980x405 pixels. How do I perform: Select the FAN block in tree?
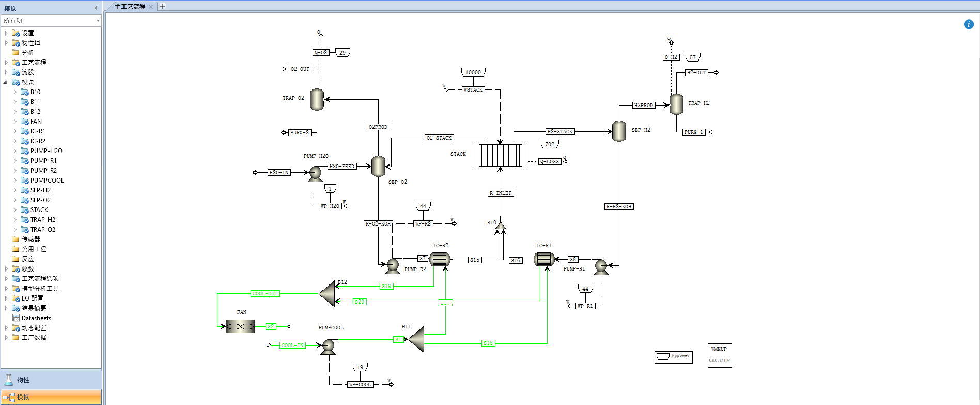tap(36, 122)
